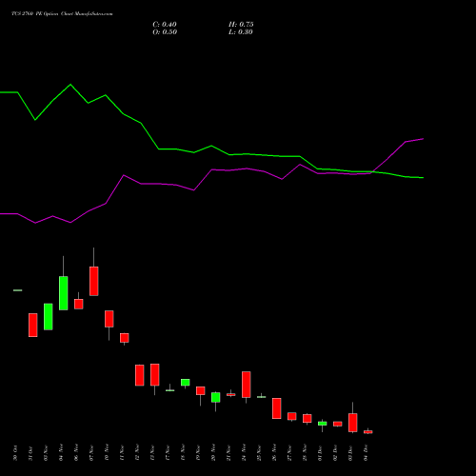Select the 26 Nov date label
The image size is (476, 476).
pos(274,453)
